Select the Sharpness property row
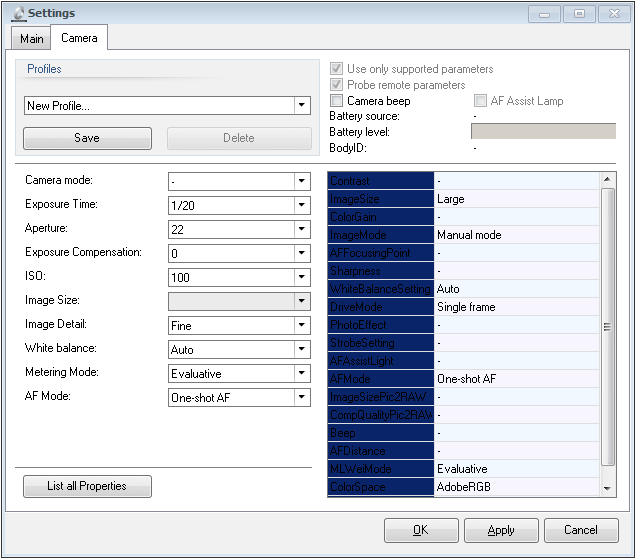This screenshot has height=559, width=636. coord(463,271)
